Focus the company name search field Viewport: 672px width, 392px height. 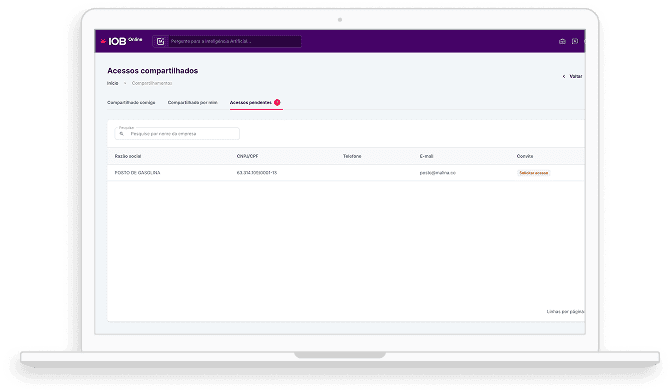pos(177,134)
